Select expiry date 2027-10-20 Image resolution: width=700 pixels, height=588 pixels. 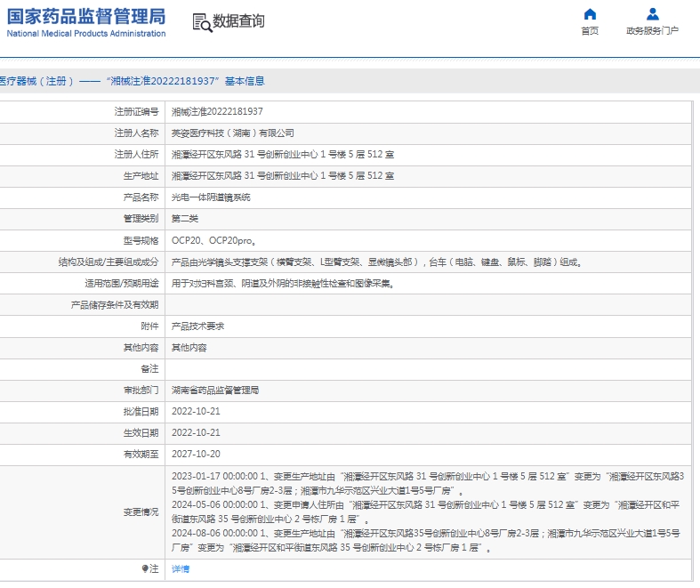196,454
